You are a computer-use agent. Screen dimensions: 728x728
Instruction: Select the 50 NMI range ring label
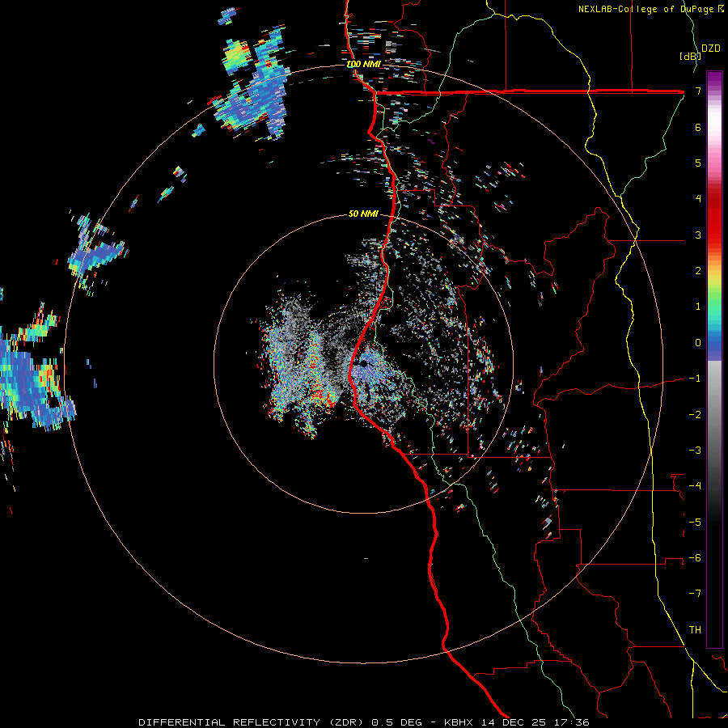click(x=363, y=214)
